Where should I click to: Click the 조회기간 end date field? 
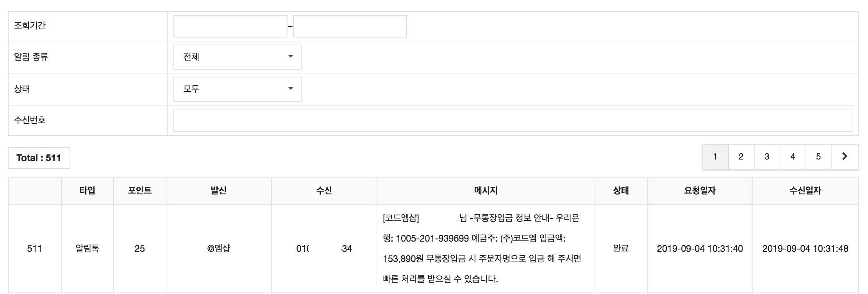click(x=349, y=26)
